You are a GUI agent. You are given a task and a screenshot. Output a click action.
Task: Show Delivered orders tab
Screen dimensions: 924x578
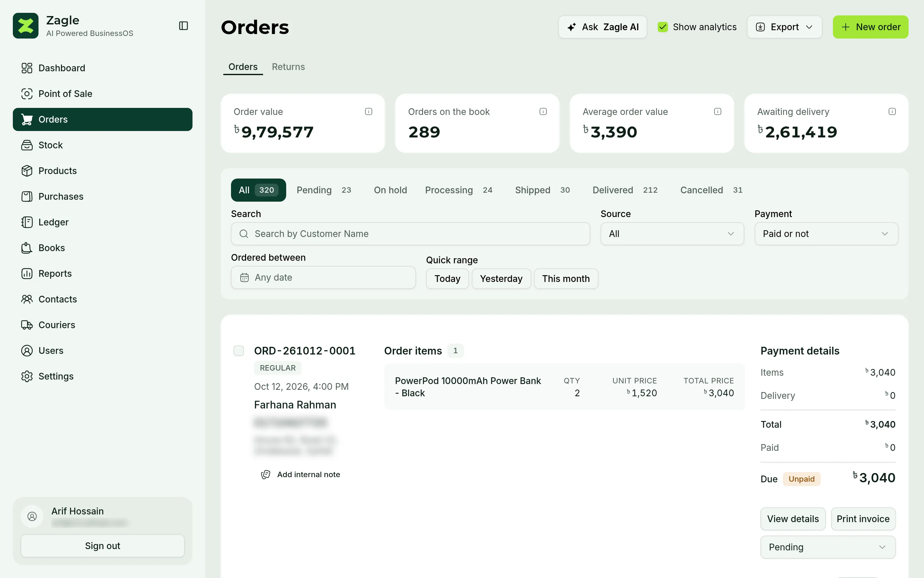[x=625, y=190]
